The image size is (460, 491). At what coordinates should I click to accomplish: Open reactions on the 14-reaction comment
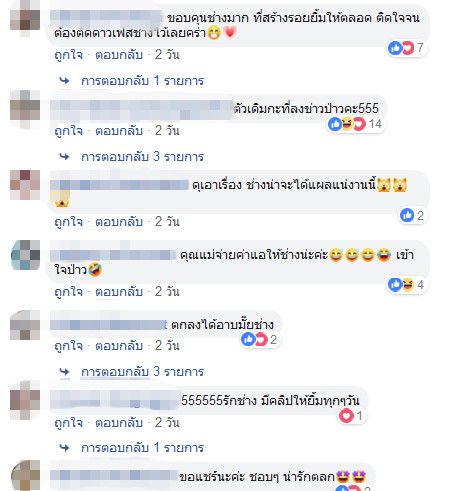coord(355,124)
